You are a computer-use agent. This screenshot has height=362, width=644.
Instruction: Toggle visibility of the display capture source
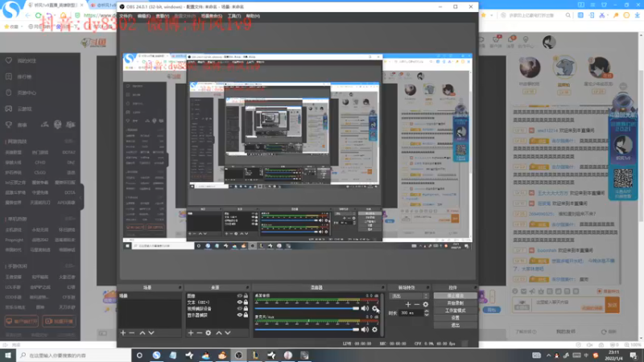pyautogui.click(x=239, y=315)
